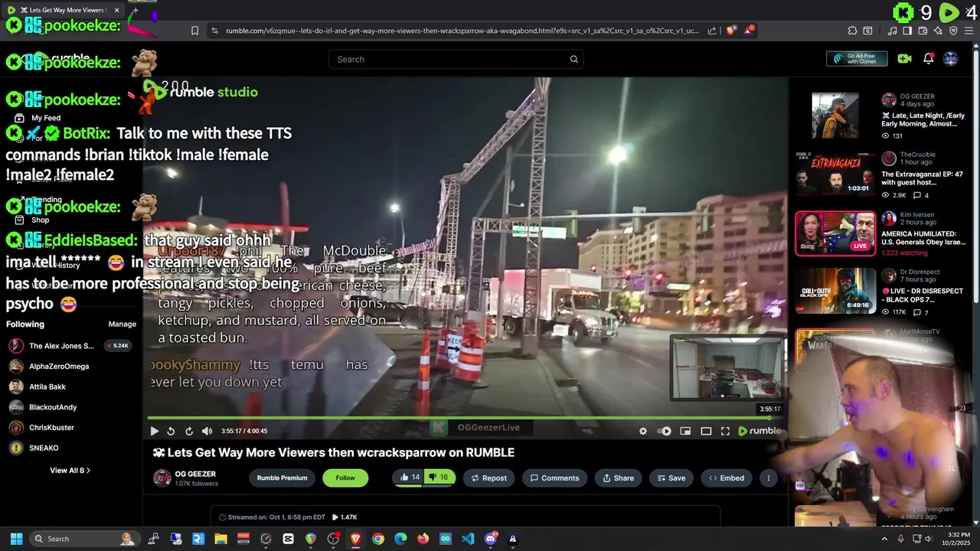Open the three-dot more options menu
This screenshot has width=980, height=551.
pos(768,478)
